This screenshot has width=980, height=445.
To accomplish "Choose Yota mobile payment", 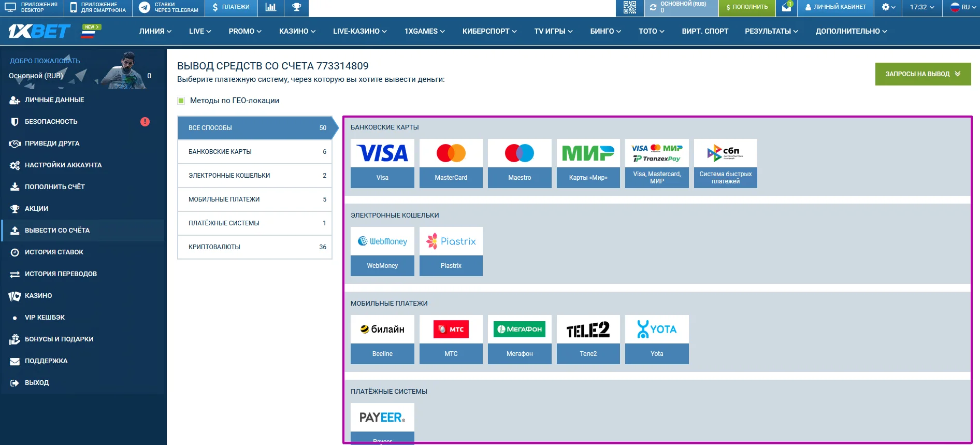I will pos(657,339).
